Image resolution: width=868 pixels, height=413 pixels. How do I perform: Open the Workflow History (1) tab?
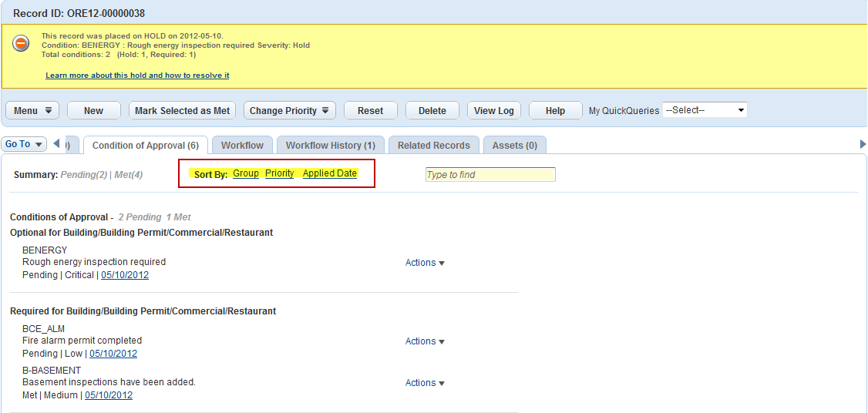point(330,146)
